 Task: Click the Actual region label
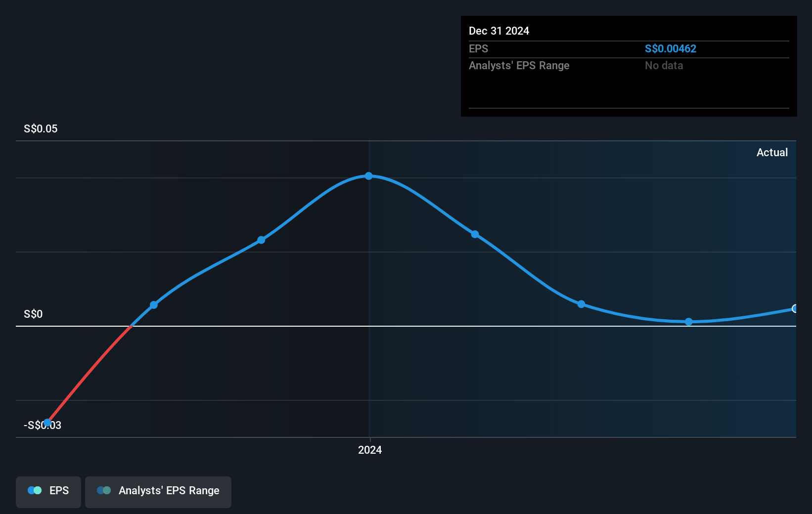[772, 152]
